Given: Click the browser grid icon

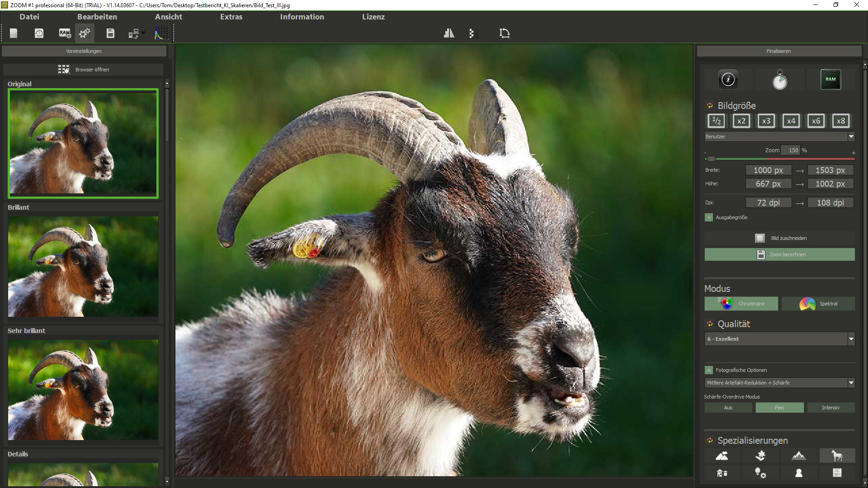Looking at the screenshot, I should (64, 70).
